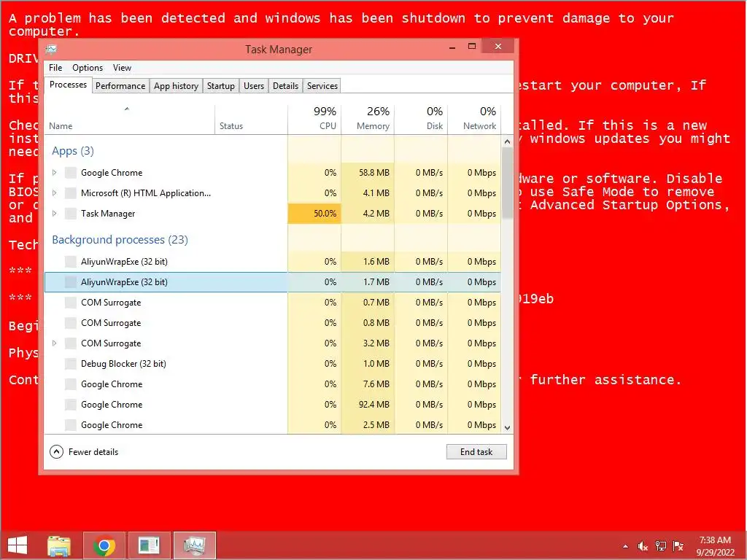Open the View menu
The image size is (747, 560).
122,68
